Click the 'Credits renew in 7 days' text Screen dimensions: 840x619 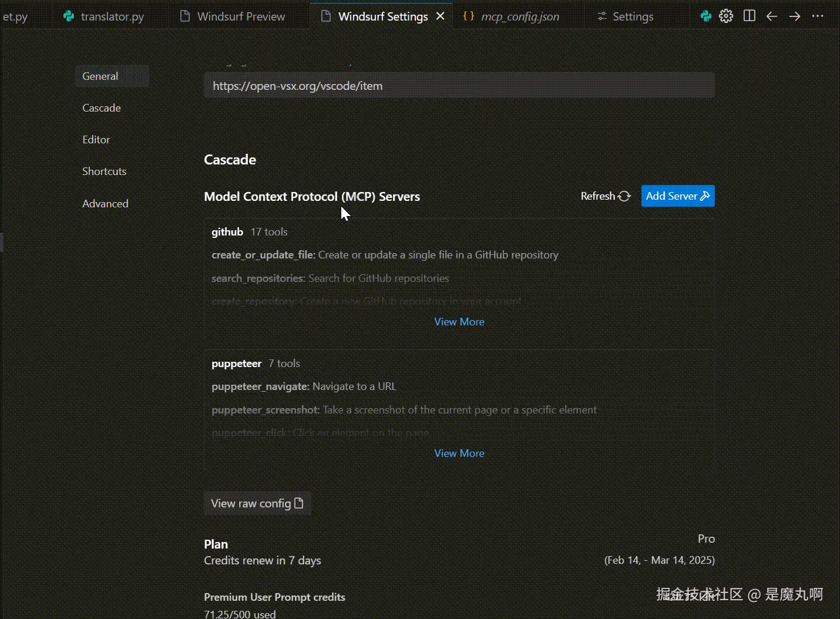263,560
